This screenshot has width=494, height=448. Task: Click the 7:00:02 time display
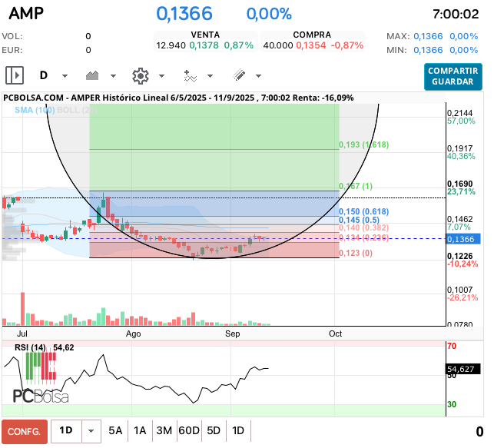456,14
